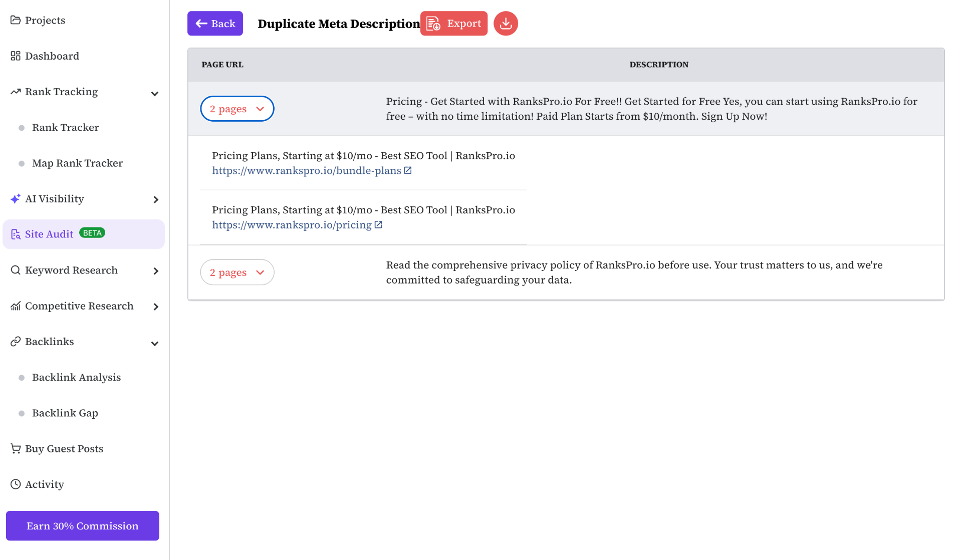
Task: Click the Backlinks chain icon
Action: coord(16,341)
